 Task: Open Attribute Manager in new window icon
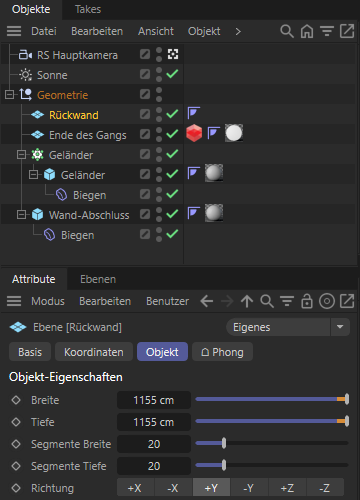point(347,301)
